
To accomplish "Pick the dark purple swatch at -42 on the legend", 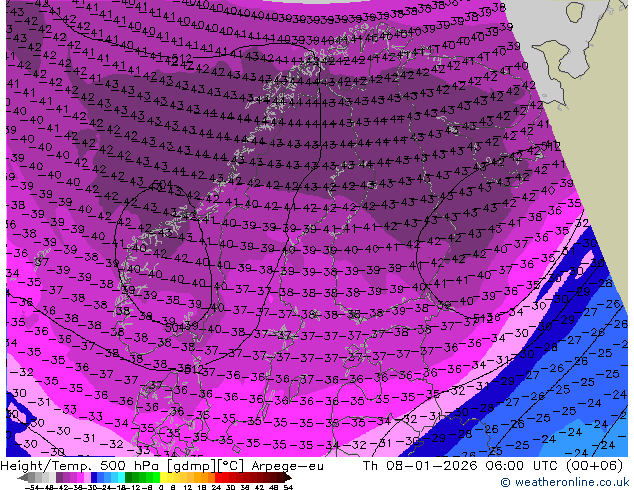I will point(59,477).
